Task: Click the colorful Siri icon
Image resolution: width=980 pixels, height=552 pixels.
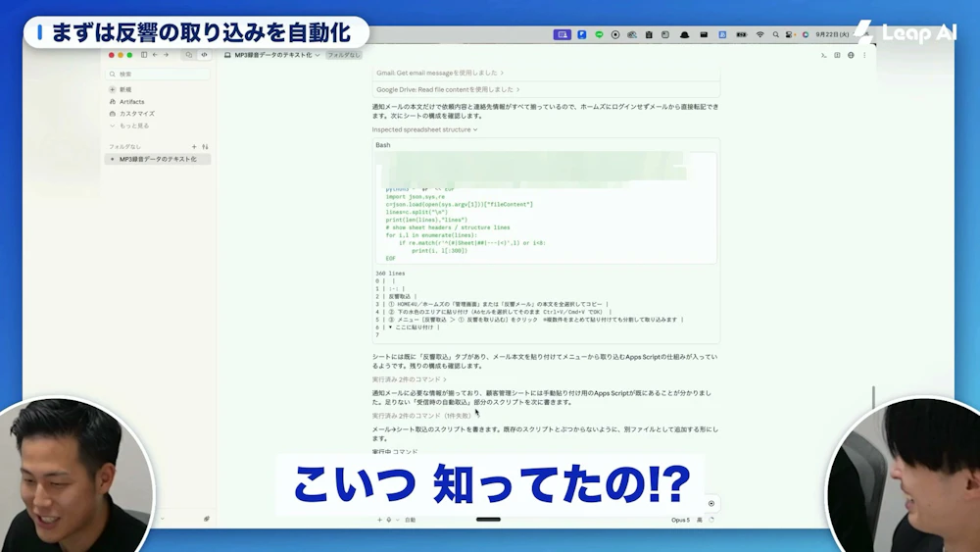Action: click(805, 35)
